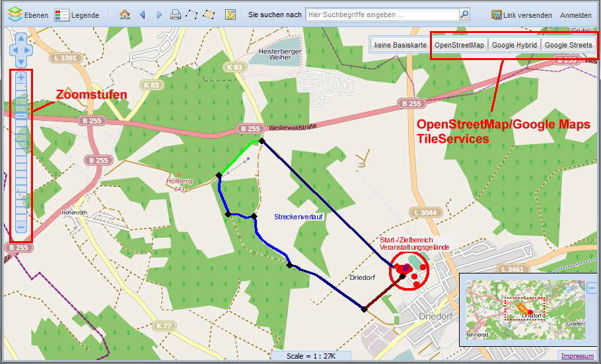Click zoom-in plus on zoom bar
601x364 pixels.
(x=21, y=77)
